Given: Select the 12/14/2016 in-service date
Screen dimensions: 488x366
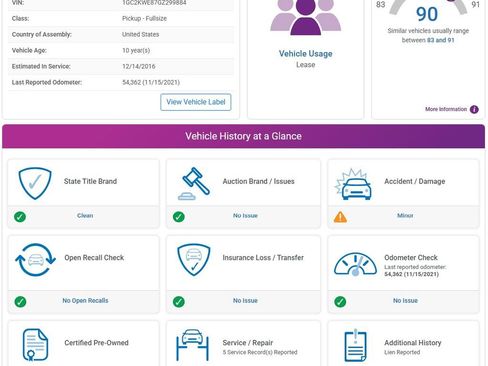Looking at the screenshot, I should click(139, 67).
